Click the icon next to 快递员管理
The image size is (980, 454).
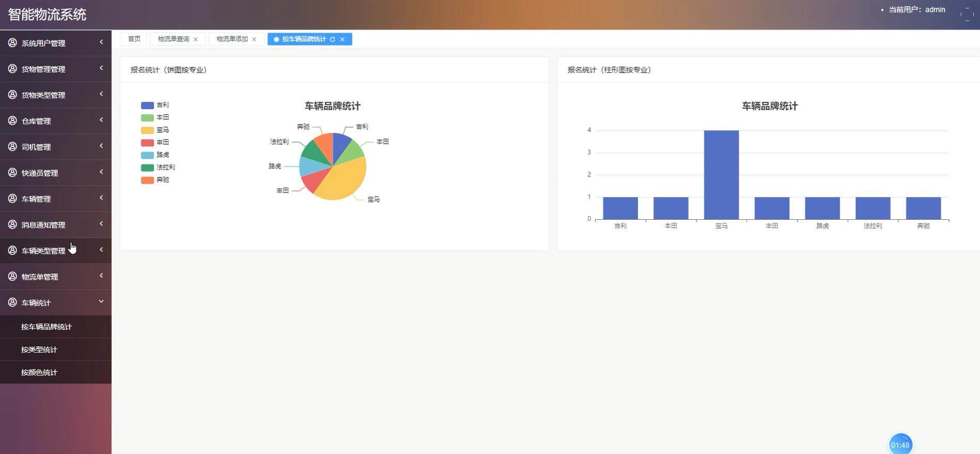point(12,173)
